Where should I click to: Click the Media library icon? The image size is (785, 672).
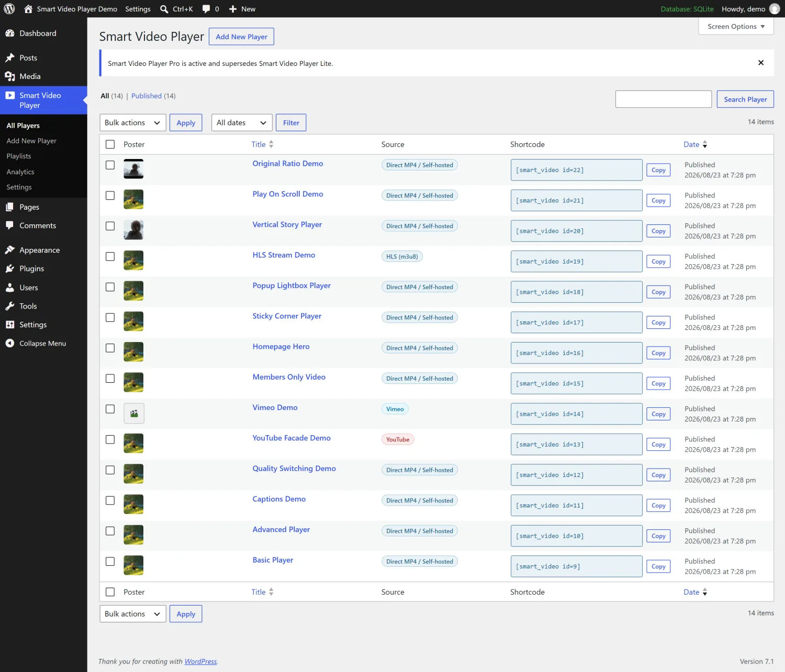[10, 76]
